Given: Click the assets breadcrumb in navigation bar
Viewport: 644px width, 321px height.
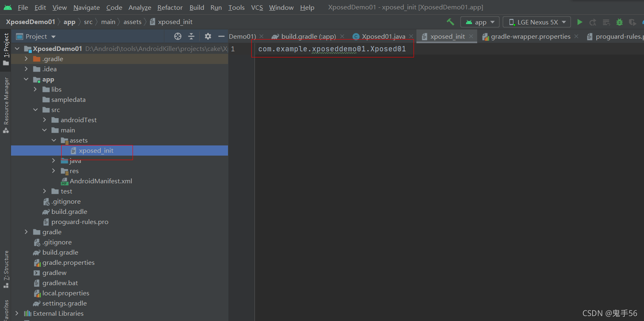Looking at the screenshot, I should click(133, 22).
